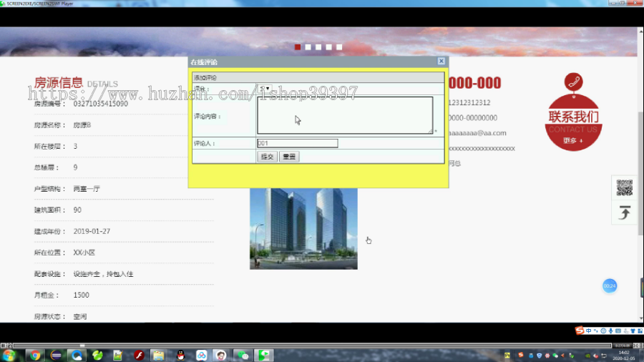644x362 pixels.
Task: Click the 所在位置 value XX小区
Action: pos(84,253)
